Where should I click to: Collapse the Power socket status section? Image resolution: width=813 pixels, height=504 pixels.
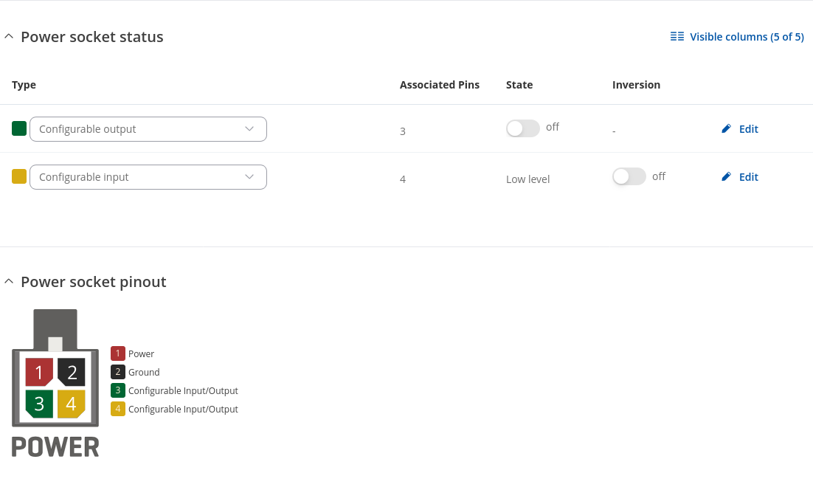(x=9, y=37)
